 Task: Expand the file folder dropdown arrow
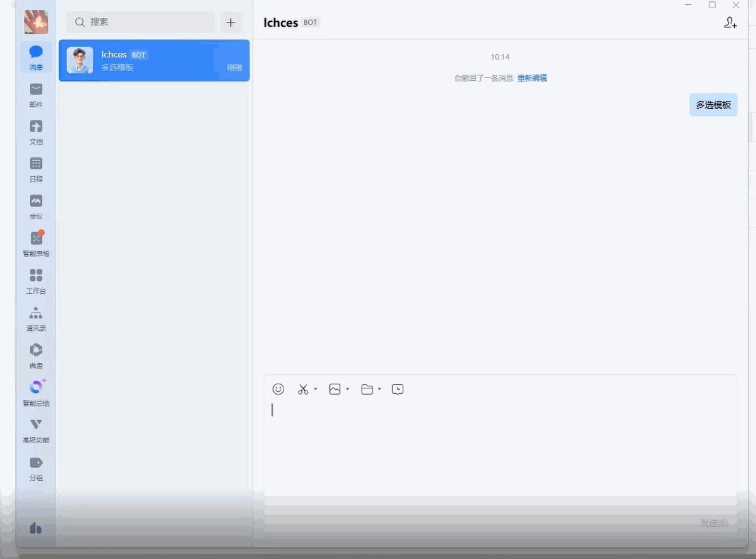379,389
